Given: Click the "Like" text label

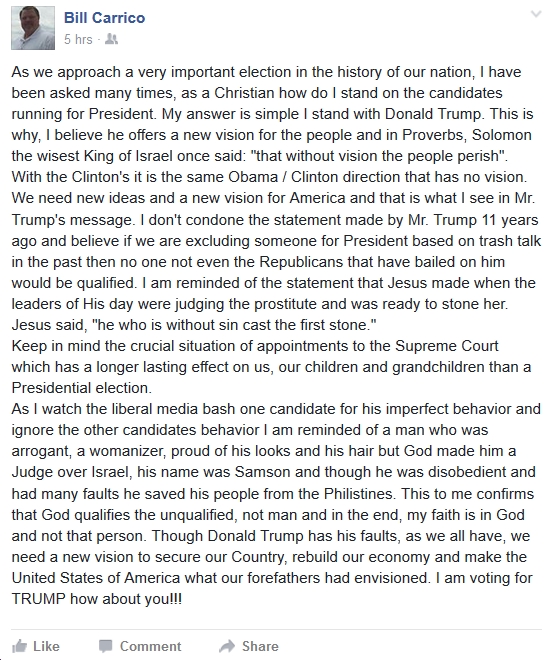Looking at the screenshot, I should [x=46, y=646].
